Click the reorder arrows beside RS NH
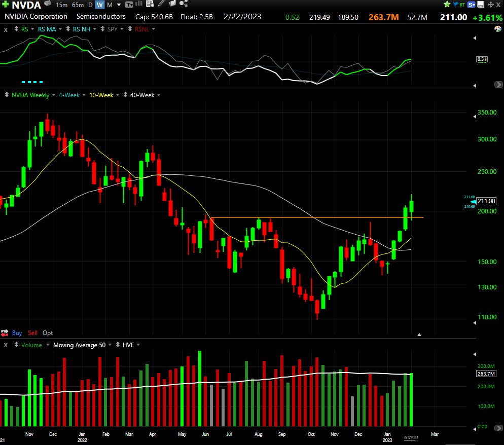The height and width of the screenshot is (445, 504). [68, 29]
